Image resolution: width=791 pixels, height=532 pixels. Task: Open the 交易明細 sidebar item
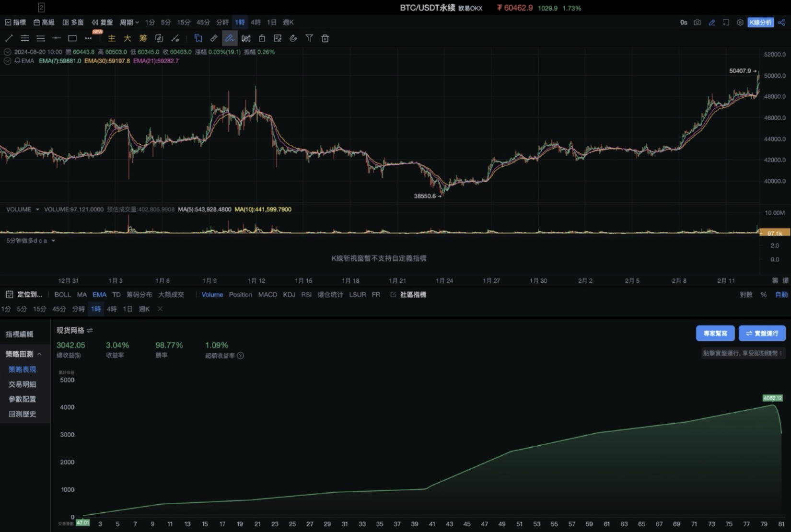click(x=22, y=384)
